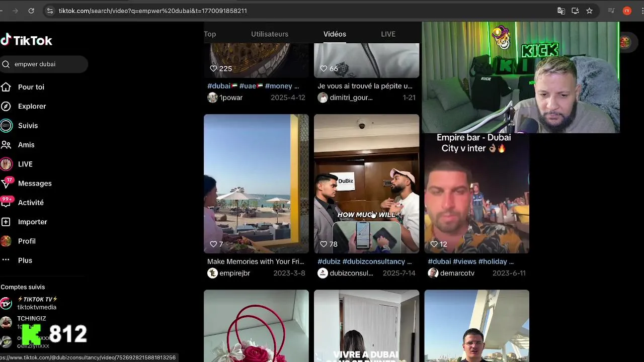Click the dimitri_gour avatar icon

323,98
